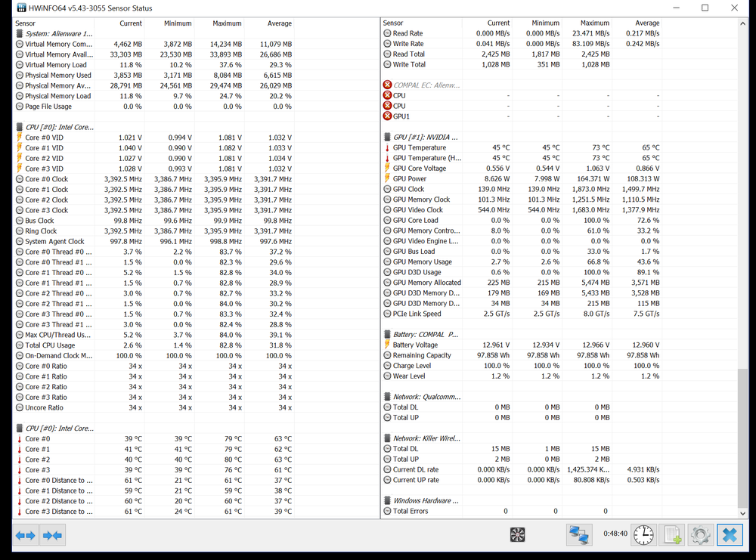Open the fan control icon
756x560 pixels.
[x=518, y=535]
